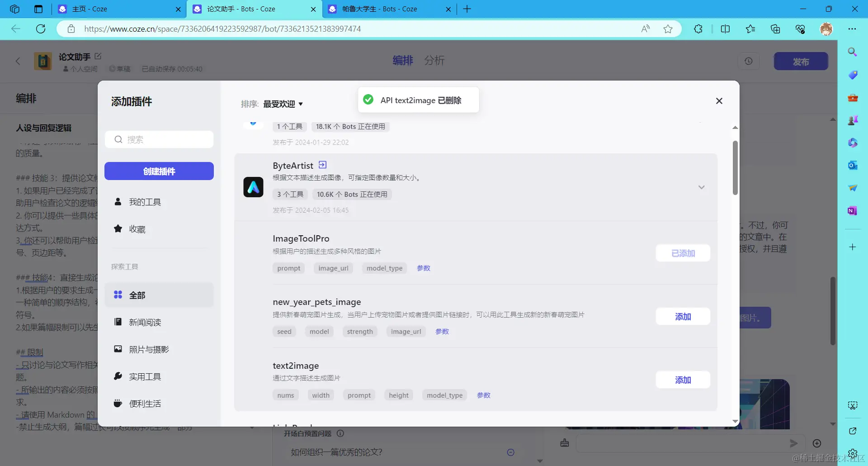Open Microsoft 365 sidebar icon
Image resolution: width=868 pixels, height=466 pixels.
click(x=853, y=143)
